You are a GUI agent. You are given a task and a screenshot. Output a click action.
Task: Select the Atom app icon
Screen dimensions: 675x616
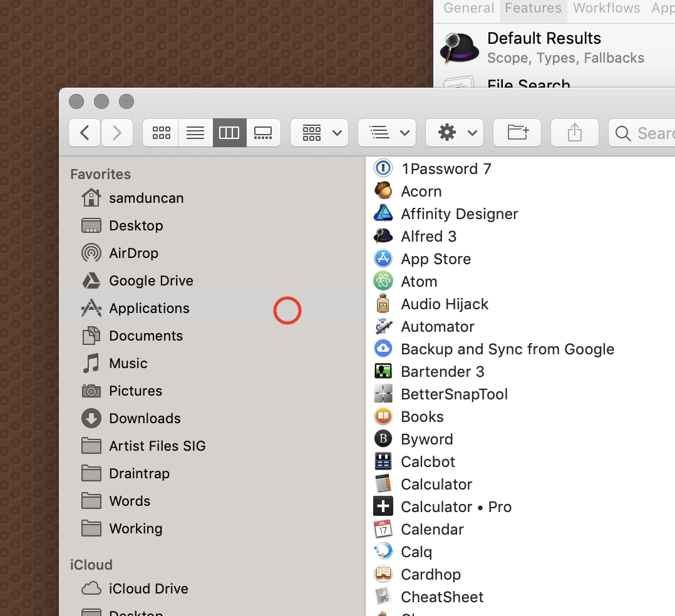pyautogui.click(x=383, y=281)
